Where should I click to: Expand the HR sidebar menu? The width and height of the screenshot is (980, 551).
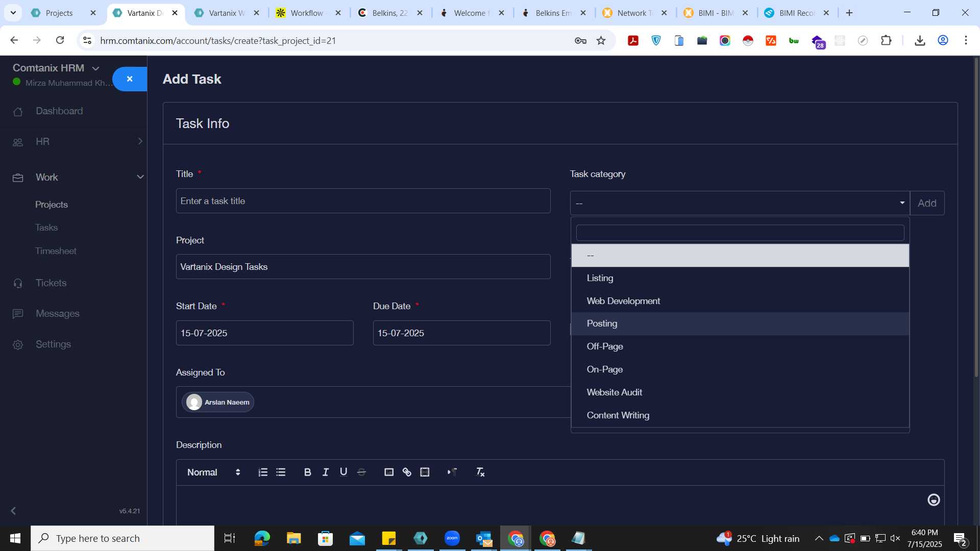pyautogui.click(x=78, y=141)
